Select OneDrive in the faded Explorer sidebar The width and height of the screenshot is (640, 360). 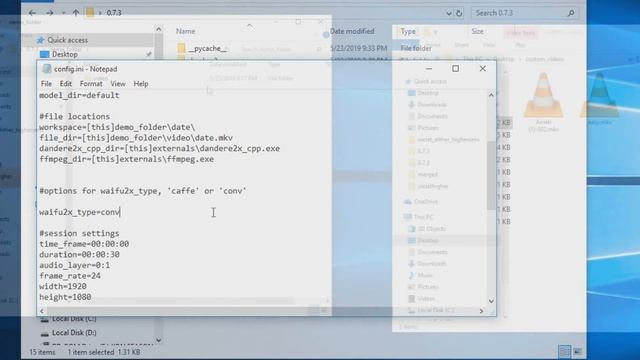[x=421, y=202]
